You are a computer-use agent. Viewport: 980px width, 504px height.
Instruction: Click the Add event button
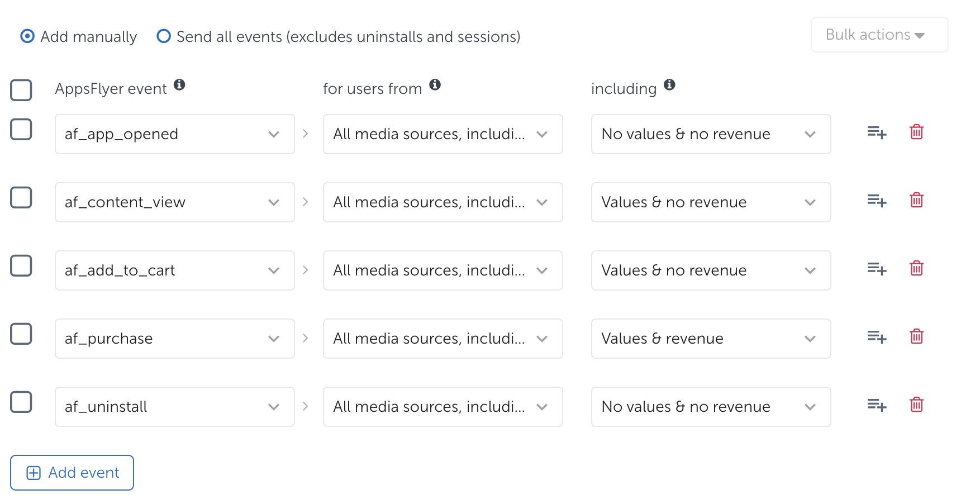(x=72, y=473)
